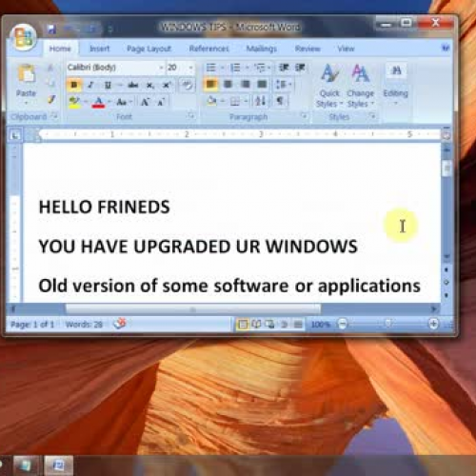Viewport: 476px width, 476px height.
Task: Switch to the Home tab
Action: (60, 49)
